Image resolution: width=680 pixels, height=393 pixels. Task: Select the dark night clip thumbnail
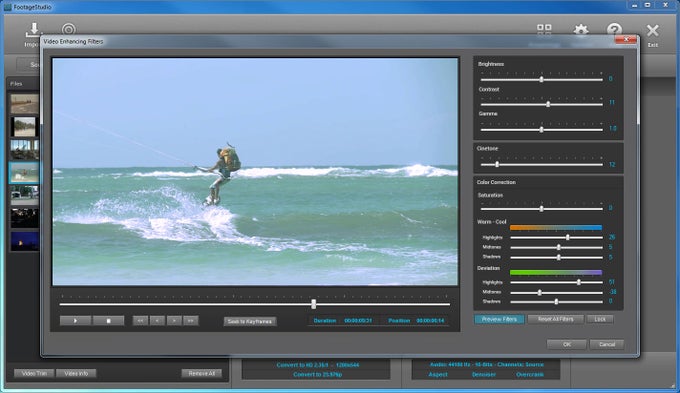point(24,218)
